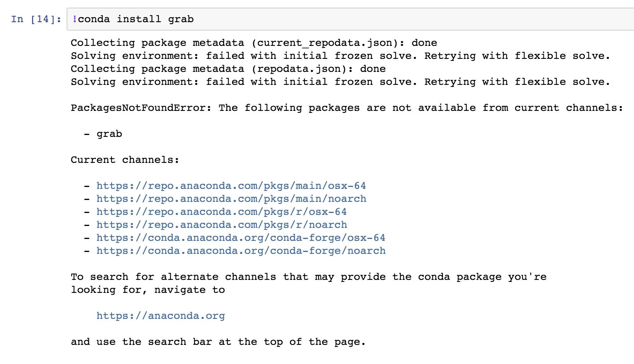This screenshot has width=634, height=364.
Task: Click the exclamation mark before conda
Action: click(75, 19)
